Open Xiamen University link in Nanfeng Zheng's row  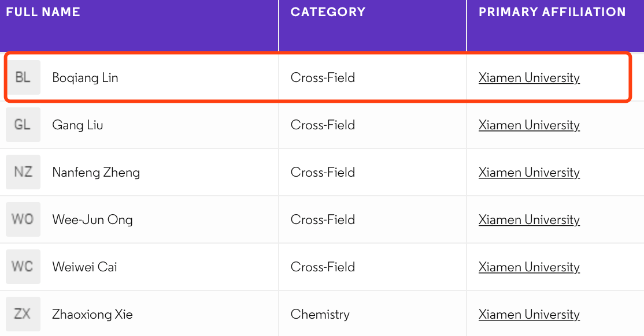529,173
